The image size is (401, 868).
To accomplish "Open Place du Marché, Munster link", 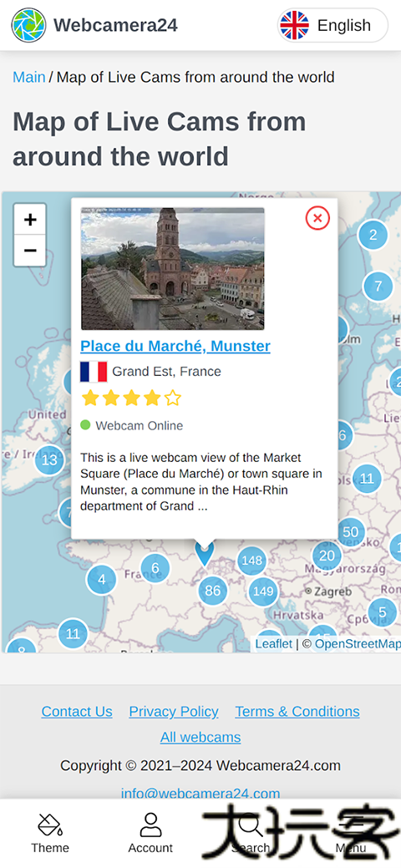I will tap(175, 346).
